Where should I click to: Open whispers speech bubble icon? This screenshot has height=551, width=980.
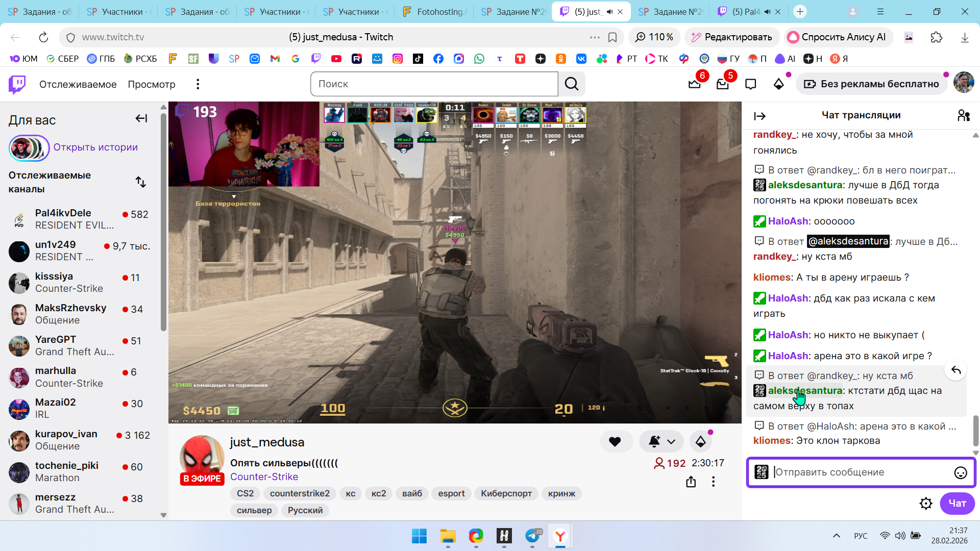pos(750,84)
